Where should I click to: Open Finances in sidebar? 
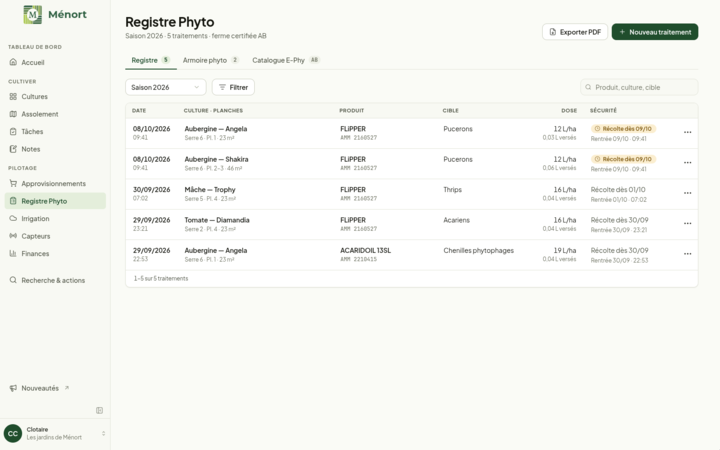pyautogui.click(x=55, y=253)
